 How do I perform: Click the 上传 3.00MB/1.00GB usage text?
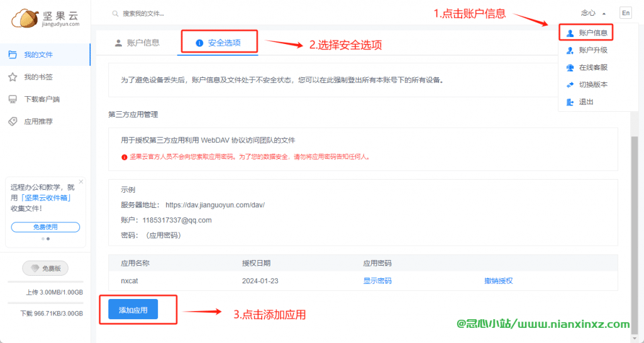point(54,293)
